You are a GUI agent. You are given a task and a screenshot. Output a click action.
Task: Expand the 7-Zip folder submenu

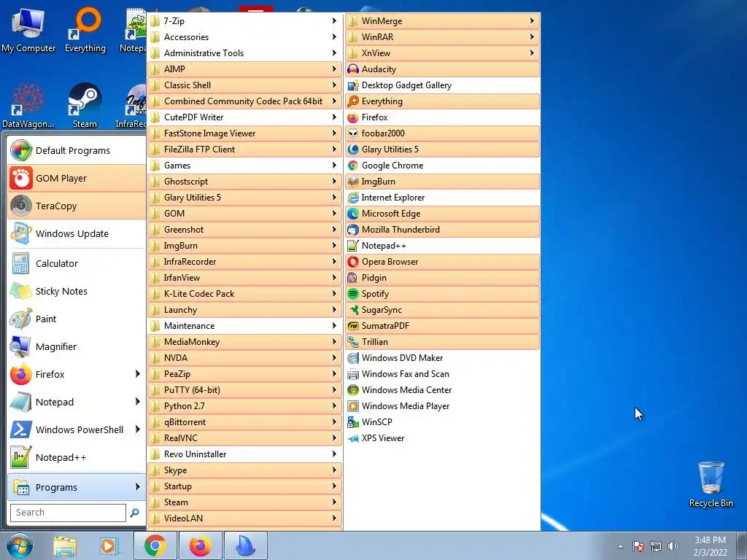point(245,21)
